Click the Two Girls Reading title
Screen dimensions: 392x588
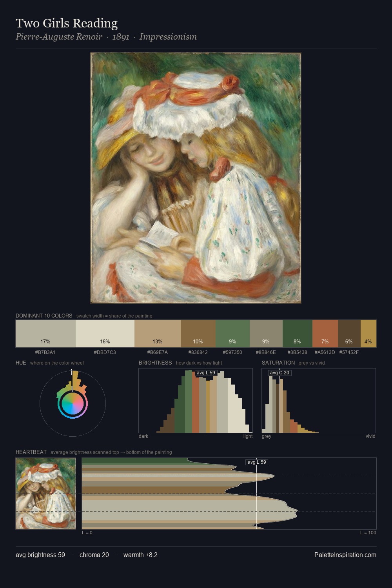click(67, 24)
